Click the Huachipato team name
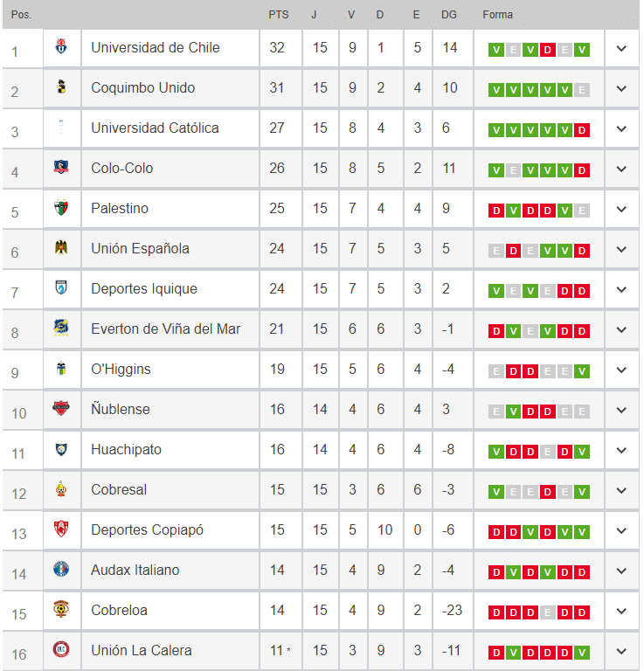The image size is (644, 671). (126, 450)
